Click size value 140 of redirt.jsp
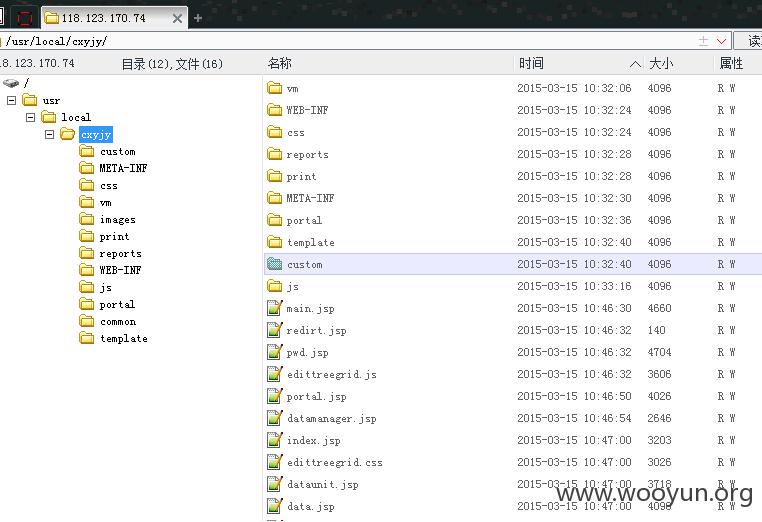This screenshot has height=522, width=762. [x=656, y=330]
